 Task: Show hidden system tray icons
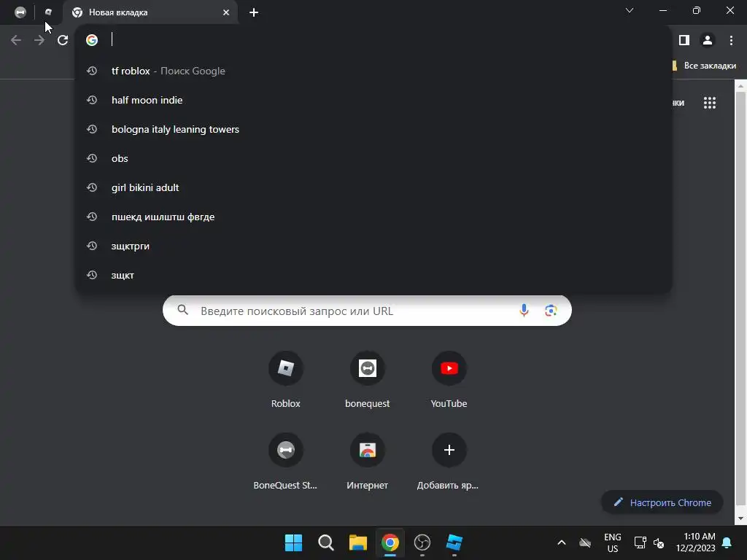pos(562,542)
